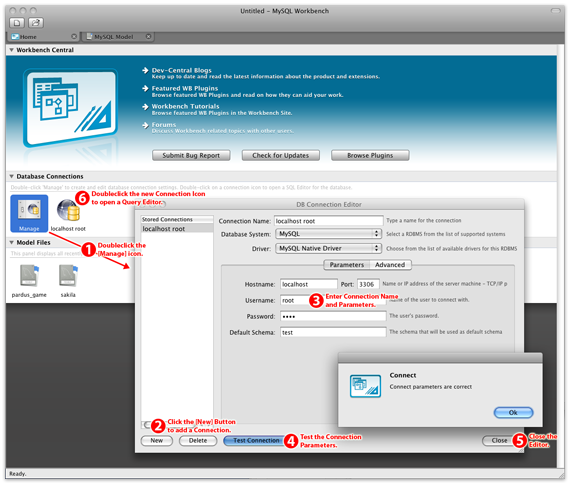Screen dimensions: 570x484
Task: Click the Delete connection button
Action: click(x=198, y=440)
